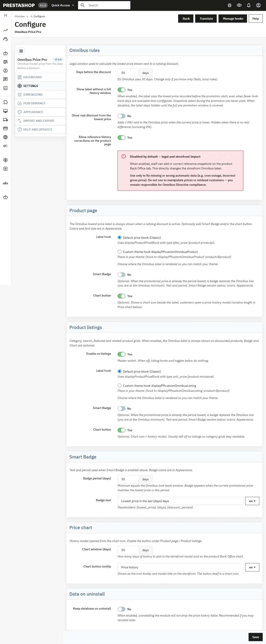
Task: Select Custom theme hook displayPPcustomOmnibusListing
Action: [119, 386]
